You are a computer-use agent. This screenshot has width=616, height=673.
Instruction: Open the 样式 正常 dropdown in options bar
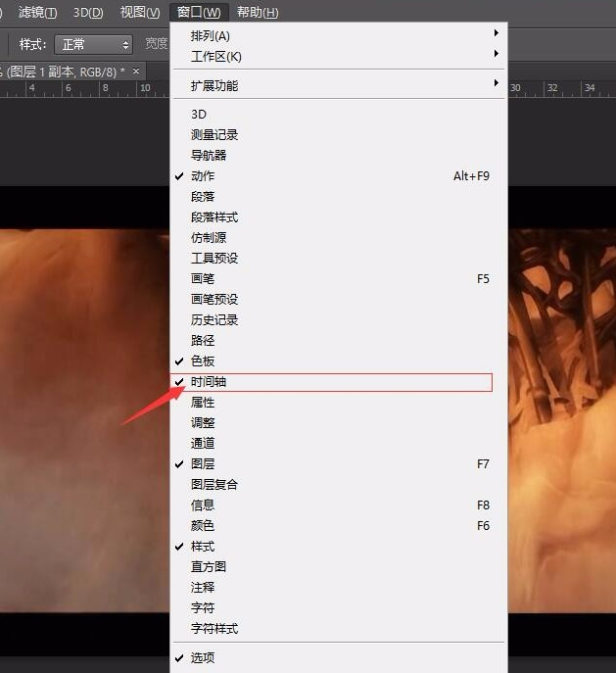(93, 44)
